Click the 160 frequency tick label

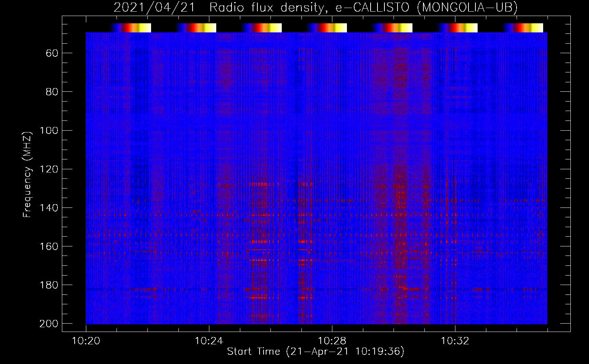(49, 246)
